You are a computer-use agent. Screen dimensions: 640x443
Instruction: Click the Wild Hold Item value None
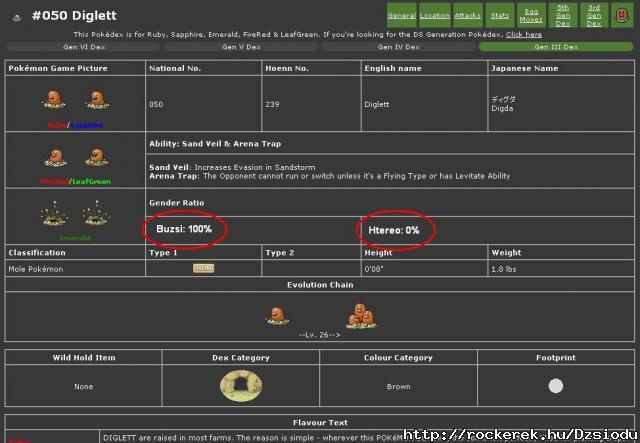tap(84, 386)
